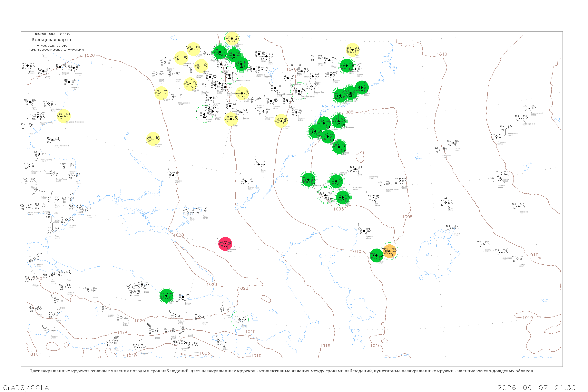Click the green Бейнеу station marker
The image size is (588, 392).
coord(376,256)
